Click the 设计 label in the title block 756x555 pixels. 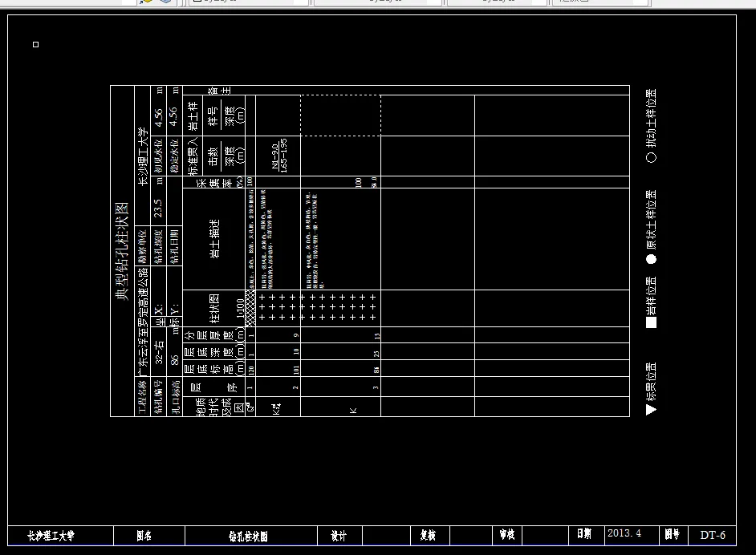339,536
